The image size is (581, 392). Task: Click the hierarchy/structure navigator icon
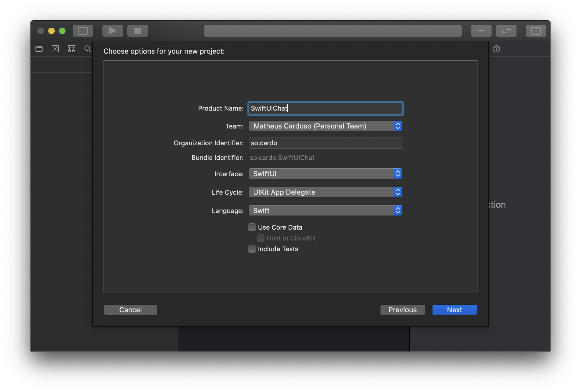[71, 48]
